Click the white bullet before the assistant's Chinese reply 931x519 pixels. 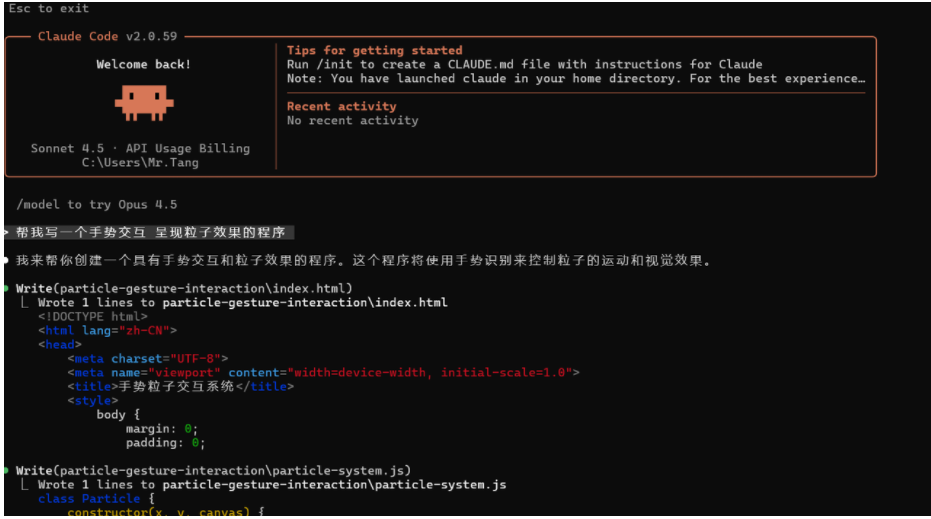[6, 260]
